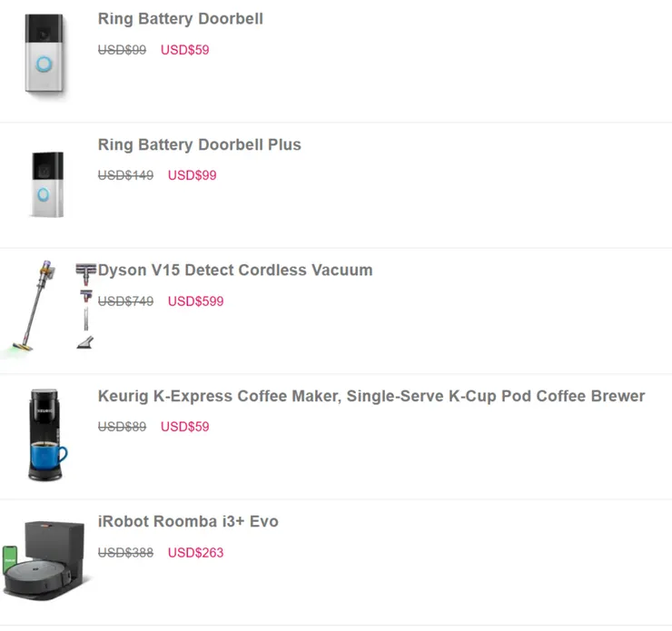Open the Ring Battery Doorbell title link
672x631 pixels.
point(180,19)
